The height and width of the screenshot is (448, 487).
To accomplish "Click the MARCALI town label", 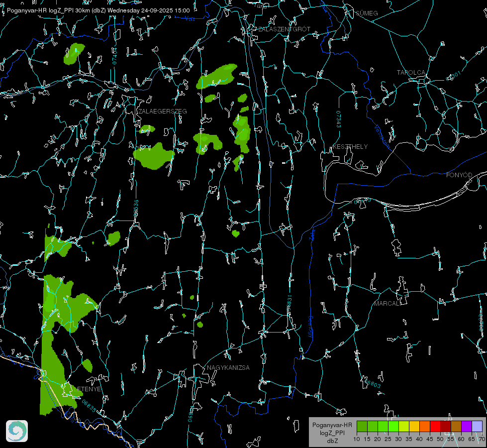I will pos(388,304).
